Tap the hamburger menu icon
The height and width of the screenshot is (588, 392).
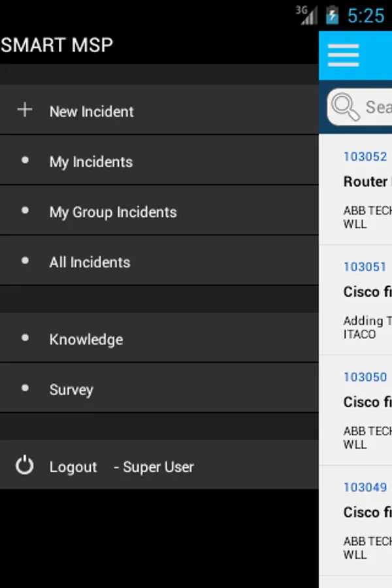coord(343,56)
